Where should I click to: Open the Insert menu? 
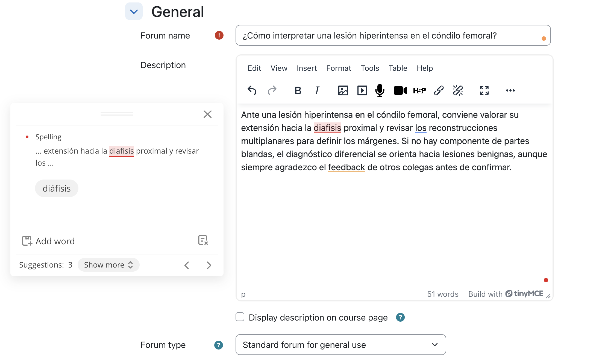(307, 68)
